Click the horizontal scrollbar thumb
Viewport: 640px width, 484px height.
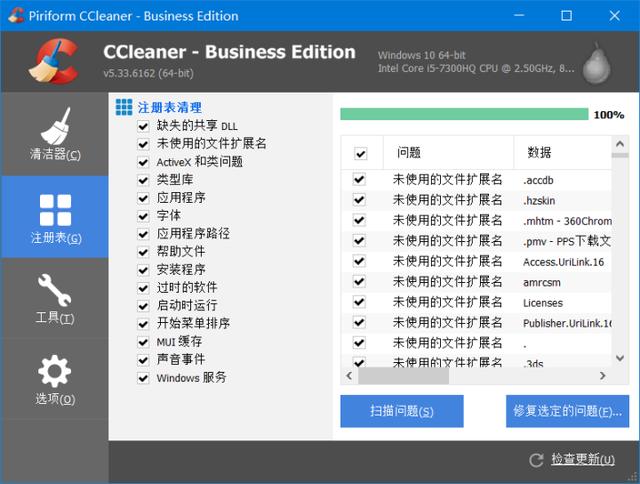pos(403,376)
